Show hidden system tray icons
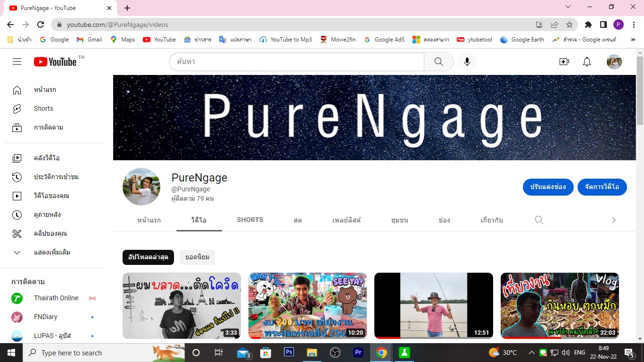 coord(532,353)
